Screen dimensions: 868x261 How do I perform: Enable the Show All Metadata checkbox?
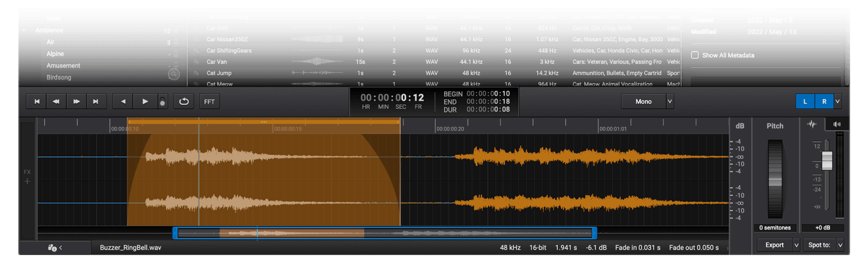point(695,55)
